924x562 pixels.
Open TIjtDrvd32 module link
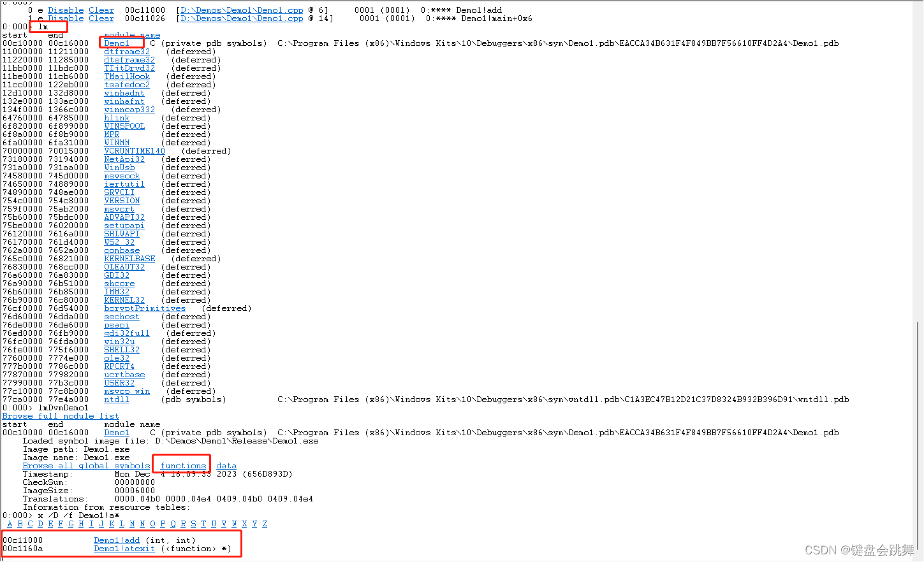point(129,68)
